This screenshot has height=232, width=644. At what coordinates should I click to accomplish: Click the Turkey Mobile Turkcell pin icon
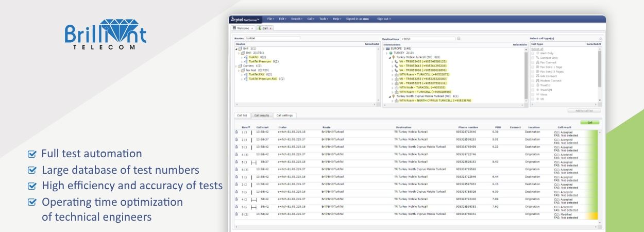pos(394,57)
